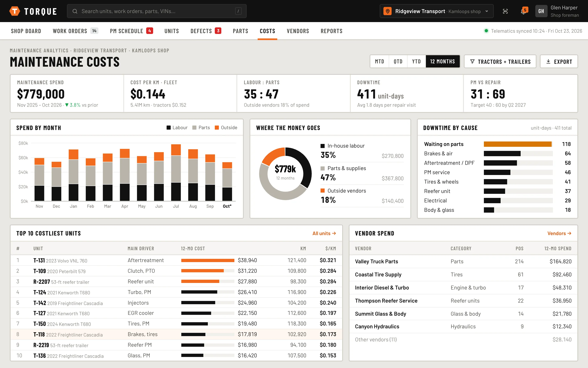Click the July bar in Spend by Month
This screenshot has width=588, height=368.
(x=176, y=173)
